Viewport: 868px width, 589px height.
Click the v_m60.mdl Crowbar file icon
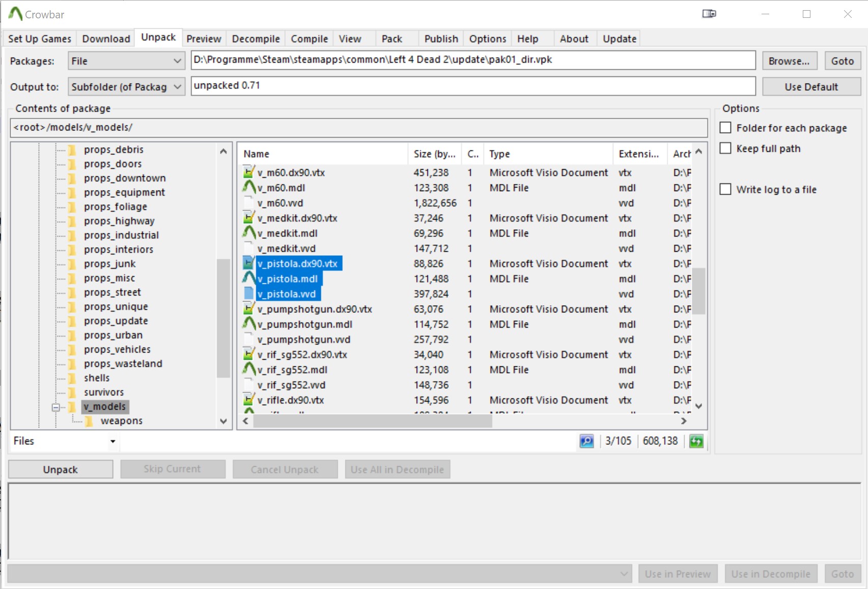tap(249, 188)
